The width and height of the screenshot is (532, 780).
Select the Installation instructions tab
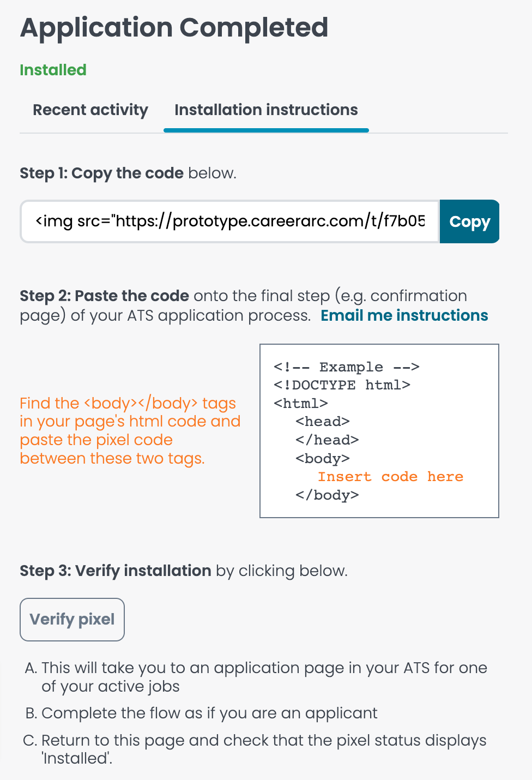(266, 110)
